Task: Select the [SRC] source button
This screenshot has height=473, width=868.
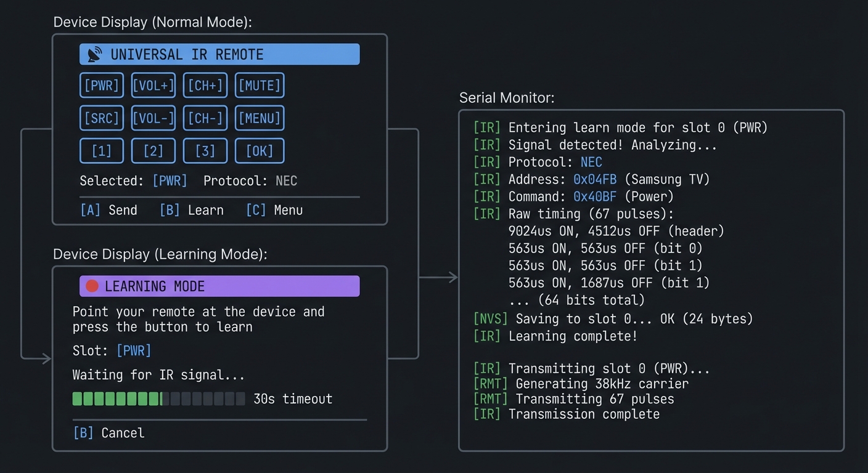Action: point(102,118)
